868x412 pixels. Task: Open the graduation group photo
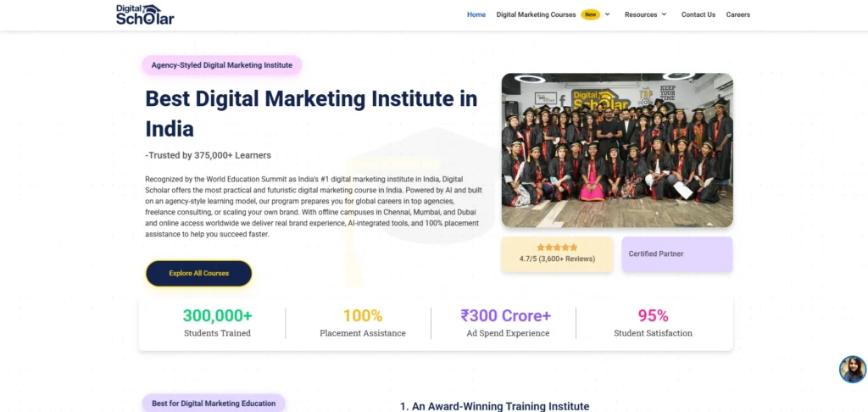click(617, 150)
